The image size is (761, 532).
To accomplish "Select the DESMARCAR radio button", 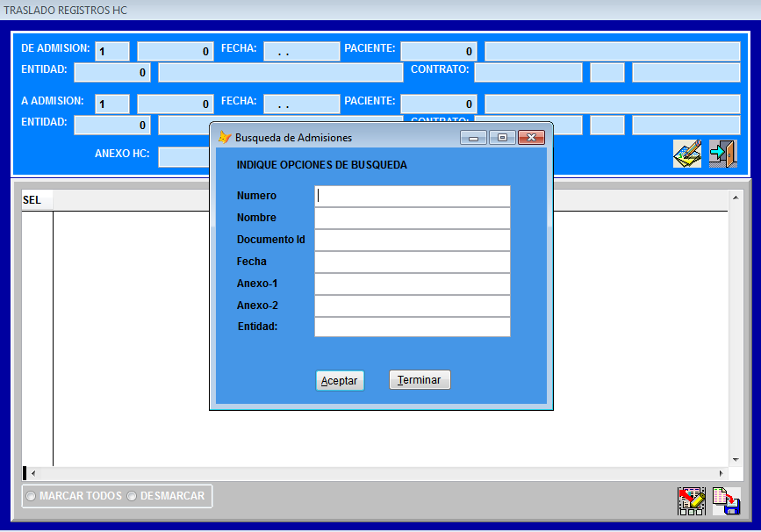I will coord(132,496).
